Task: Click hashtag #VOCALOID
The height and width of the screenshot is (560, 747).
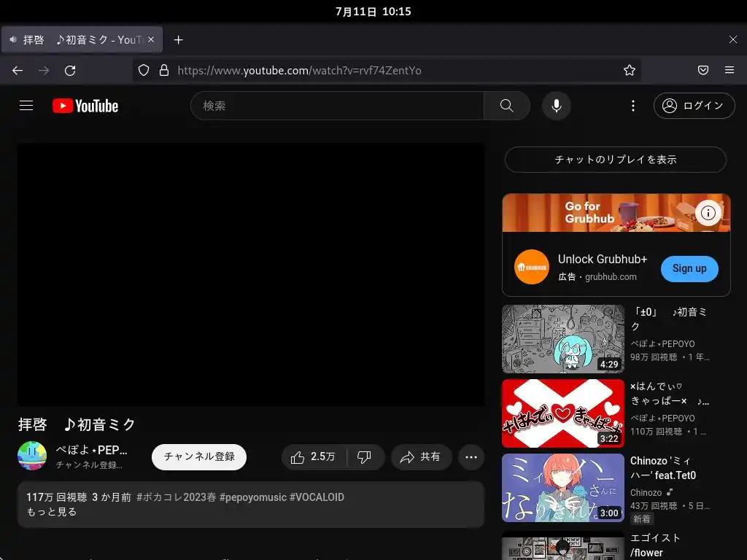Action: click(x=317, y=497)
